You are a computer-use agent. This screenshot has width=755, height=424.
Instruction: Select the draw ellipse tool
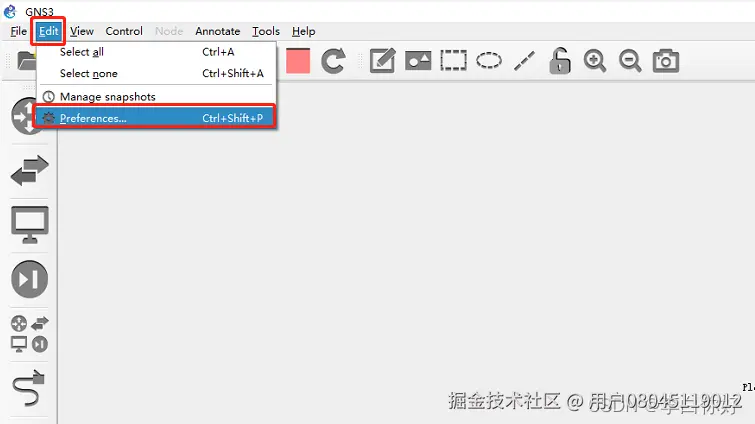(489, 61)
